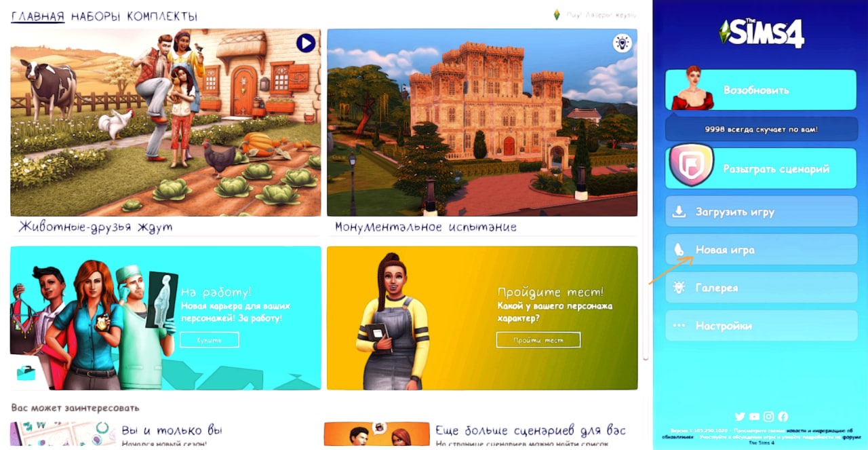The height and width of the screenshot is (450, 868).
Task: Click the download arrow icon for Загрузить игру
Action: [679, 212]
